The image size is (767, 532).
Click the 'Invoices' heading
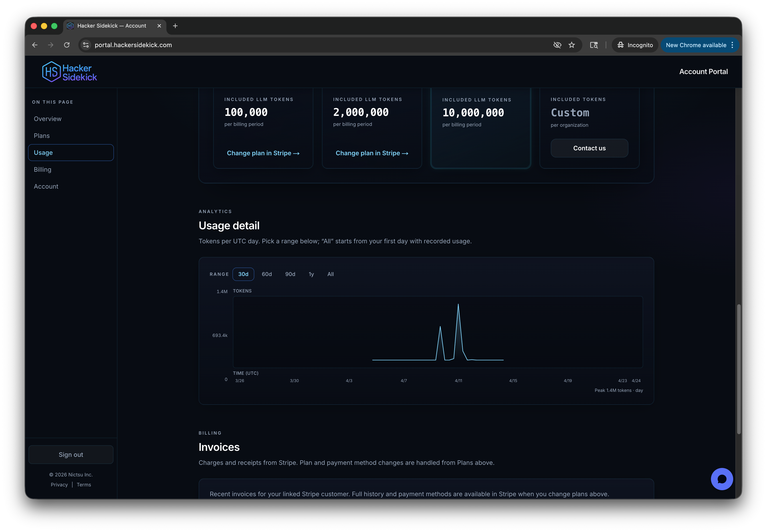tap(219, 447)
